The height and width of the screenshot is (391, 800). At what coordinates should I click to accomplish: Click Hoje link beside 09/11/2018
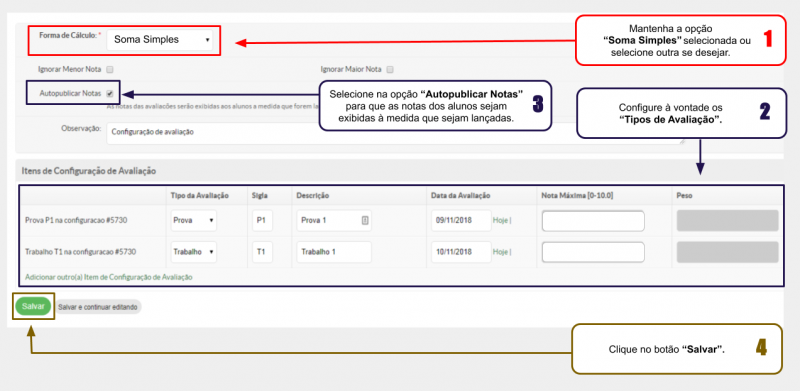501,221
